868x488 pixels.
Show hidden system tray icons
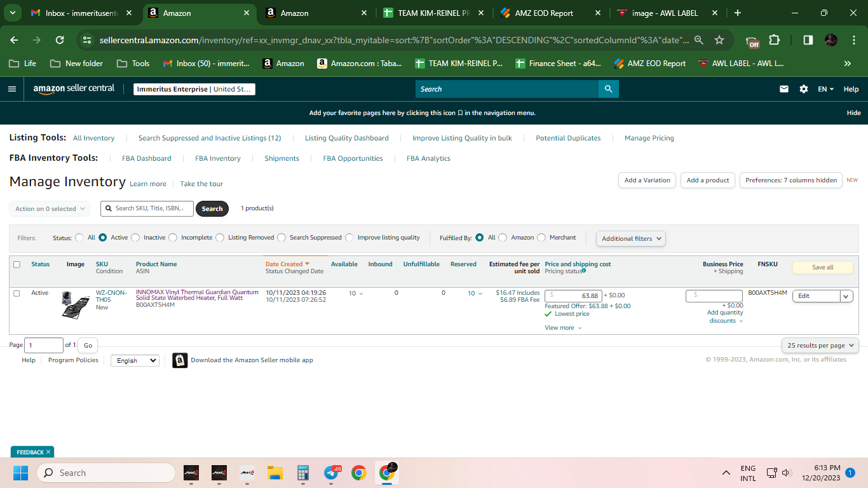(726, 473)
